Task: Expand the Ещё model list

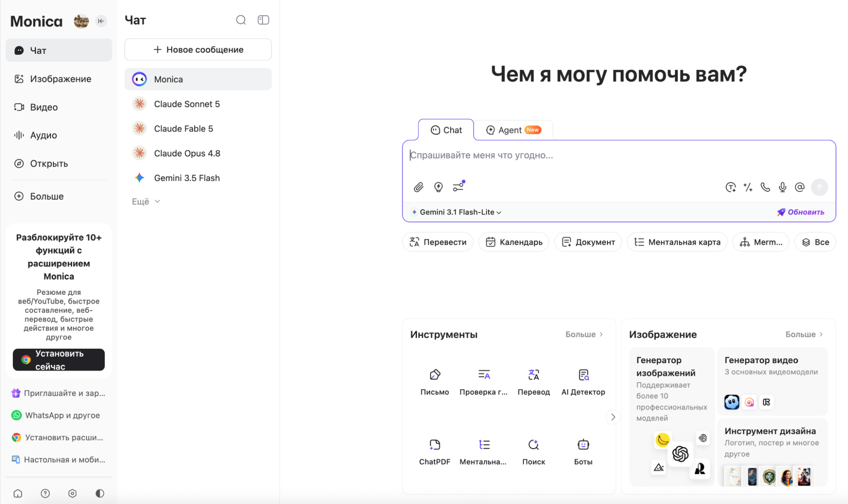Action: tap(146, 202)
